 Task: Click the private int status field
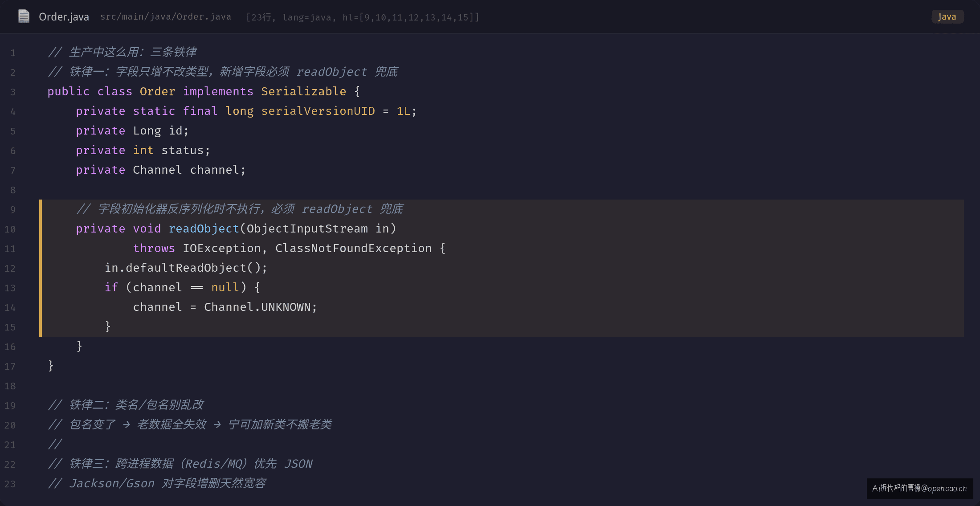(x=143, y=150)
